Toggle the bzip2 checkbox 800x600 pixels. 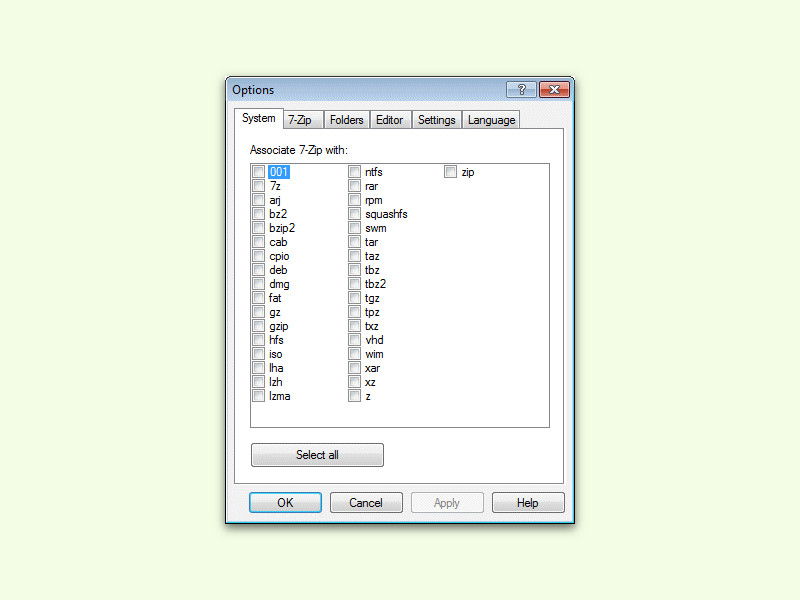(x=259, y=228)
